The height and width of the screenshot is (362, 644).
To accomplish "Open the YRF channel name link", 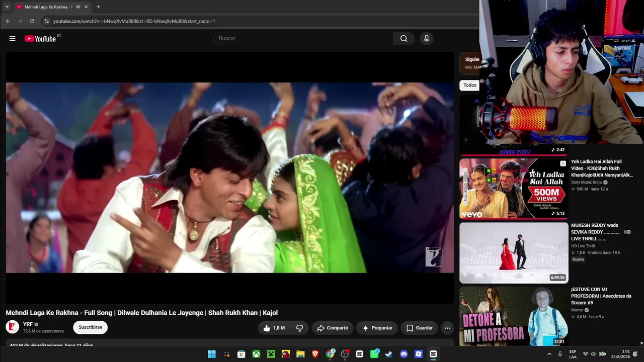I will point(28,324).
